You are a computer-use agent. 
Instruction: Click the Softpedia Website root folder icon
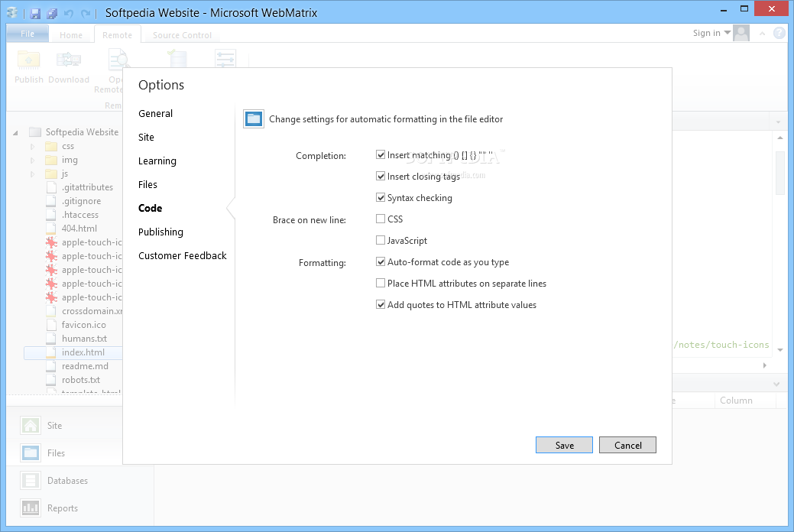pos(35,132)
